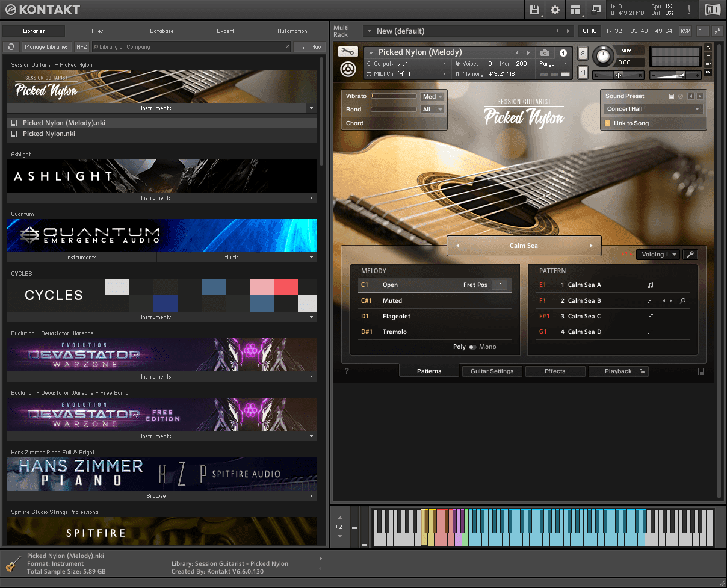The width and height of the screenshot is (727, 588).
Task: Open the Concert Hall sound preset dropdown
Action: point(653,109)
